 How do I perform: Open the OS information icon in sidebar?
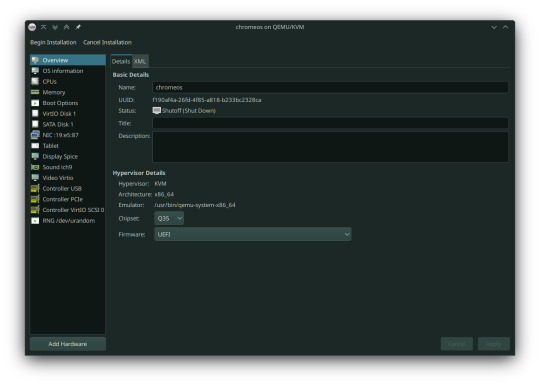point(35,71)
